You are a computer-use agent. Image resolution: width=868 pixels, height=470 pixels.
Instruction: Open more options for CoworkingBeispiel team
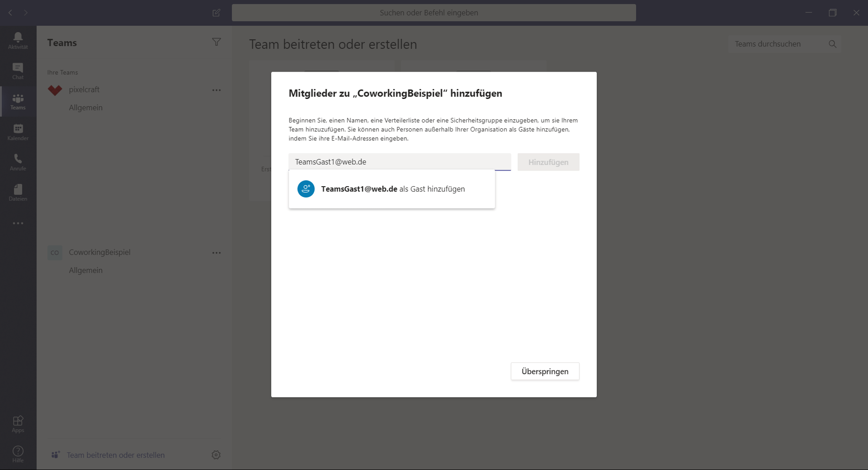(216, 253)
